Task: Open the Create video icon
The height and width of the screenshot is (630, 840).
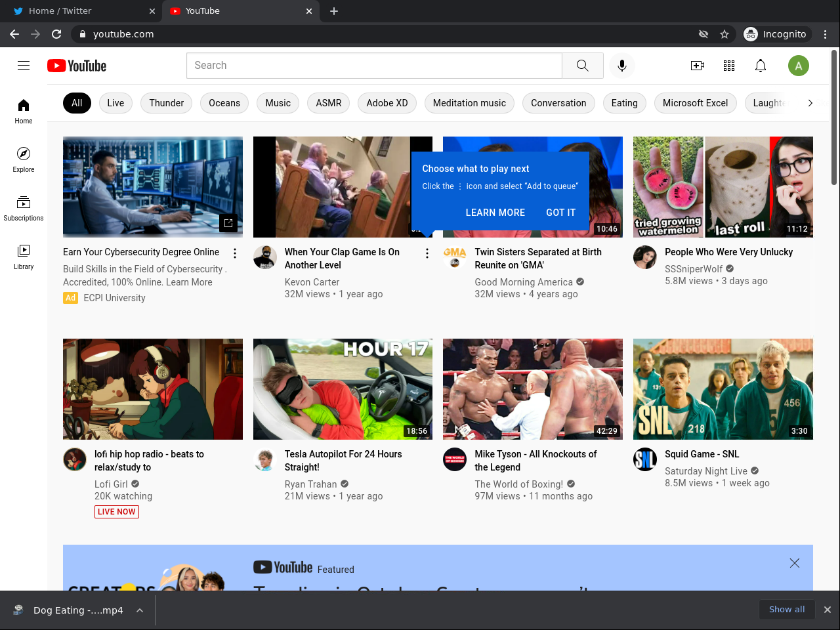Action: 698,66
